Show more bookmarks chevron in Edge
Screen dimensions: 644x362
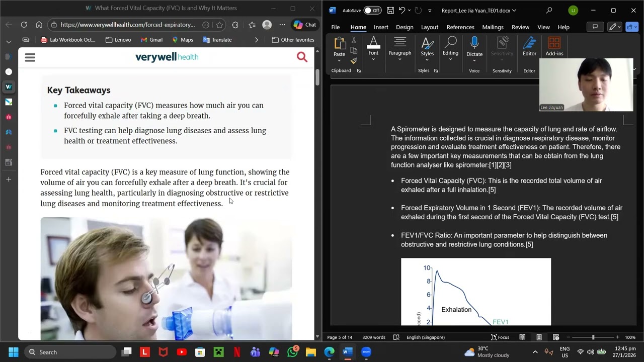click(257, 40)
